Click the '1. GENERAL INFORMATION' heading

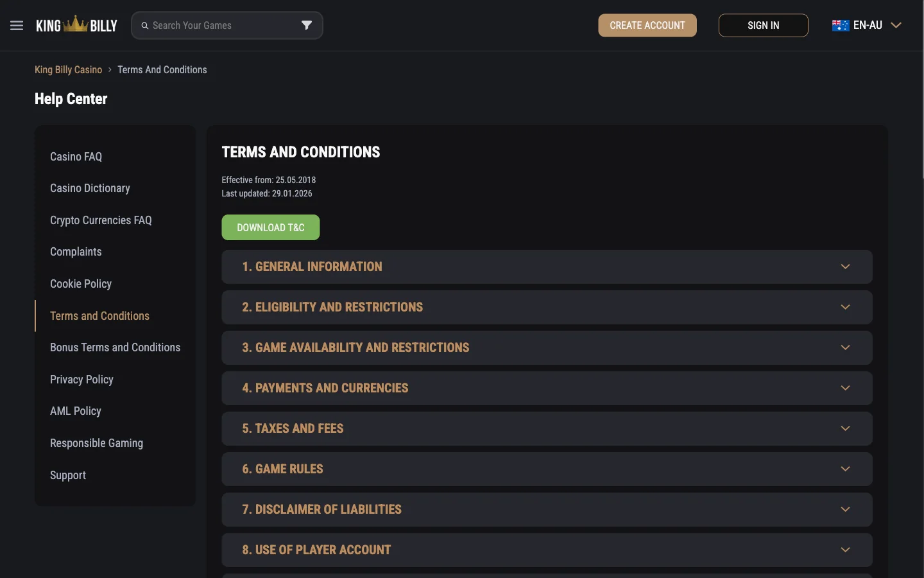tap(312, 267)
